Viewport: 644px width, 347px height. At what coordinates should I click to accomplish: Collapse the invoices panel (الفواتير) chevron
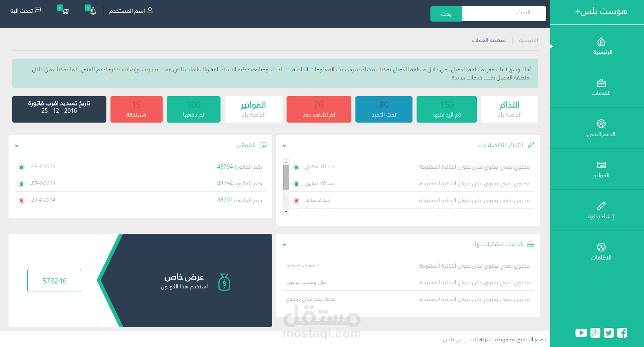tap(17, 146)
